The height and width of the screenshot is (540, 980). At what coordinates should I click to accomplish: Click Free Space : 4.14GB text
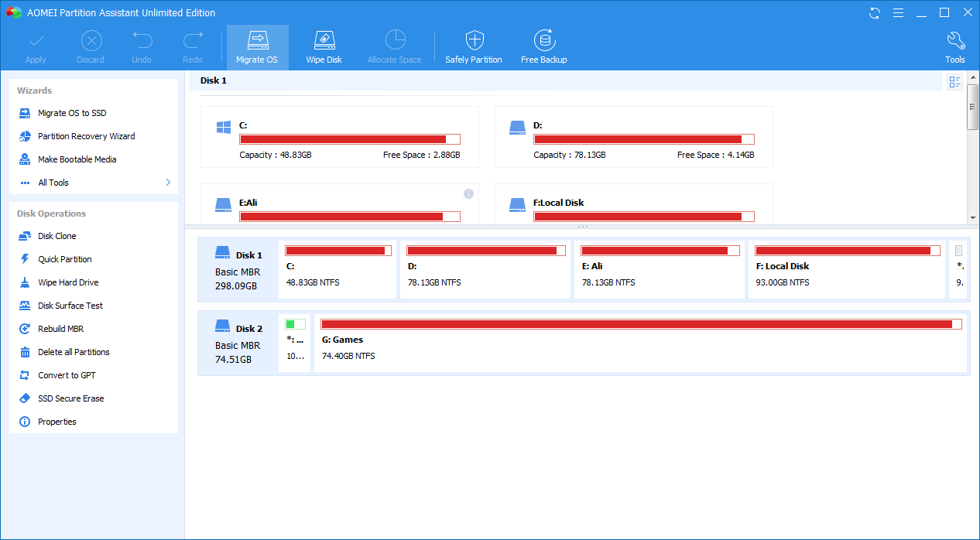(x=716, y=155)
